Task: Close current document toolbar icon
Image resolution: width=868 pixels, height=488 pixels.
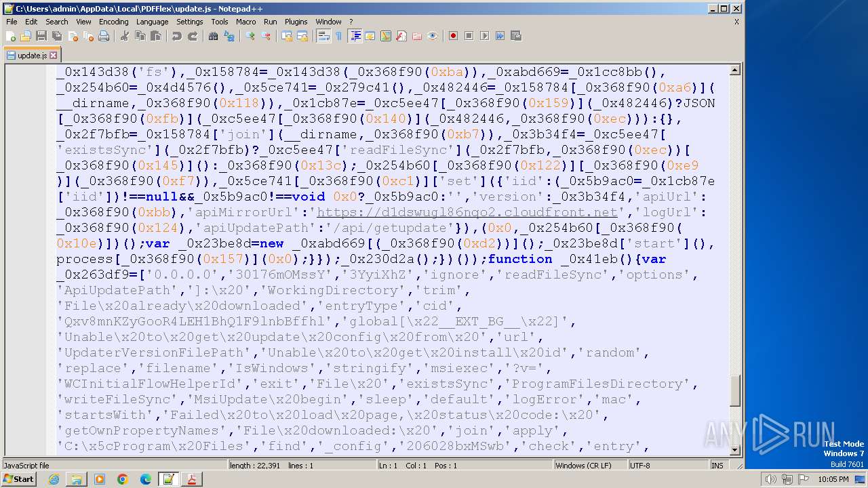Action: click(72, 36)
